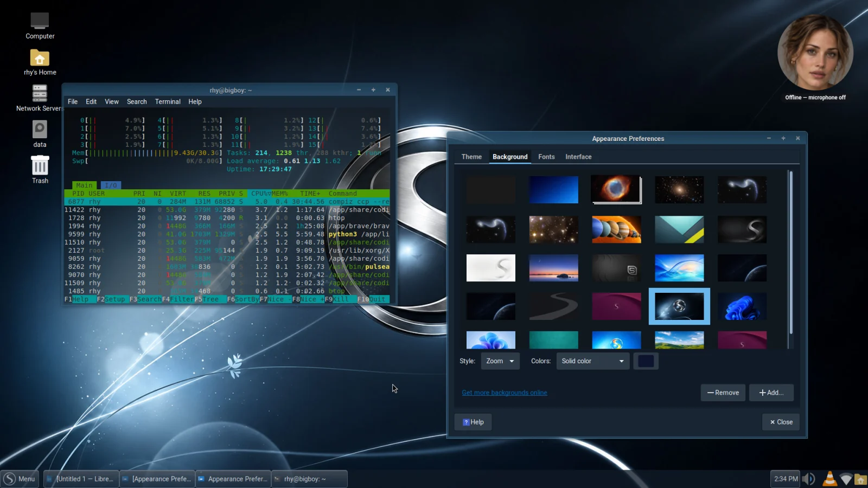Select the plain dark no-wallpaper thumbnail
The width and height of the screenshot is (868, 488).
point(491,190)
